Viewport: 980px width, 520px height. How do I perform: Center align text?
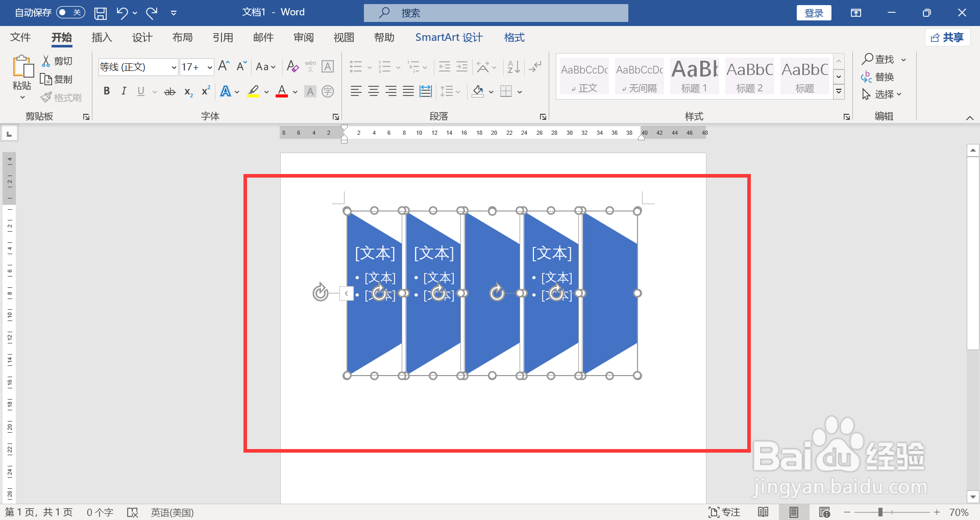tap(373, 91)
